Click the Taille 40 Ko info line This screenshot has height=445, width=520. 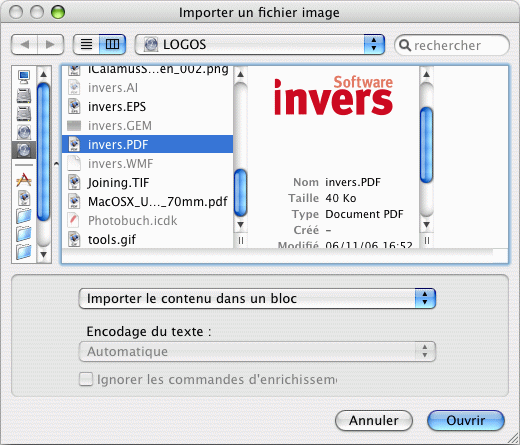click(322, 198)
